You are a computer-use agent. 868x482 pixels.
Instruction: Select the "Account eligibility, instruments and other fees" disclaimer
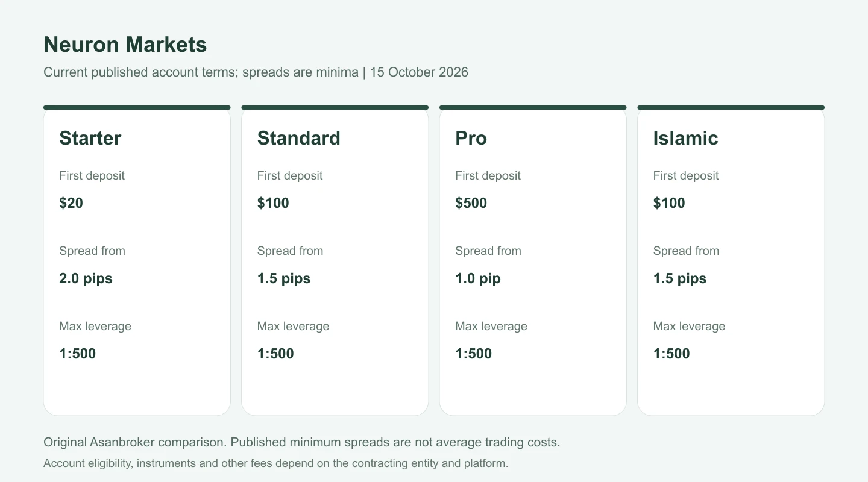point(276,463)
